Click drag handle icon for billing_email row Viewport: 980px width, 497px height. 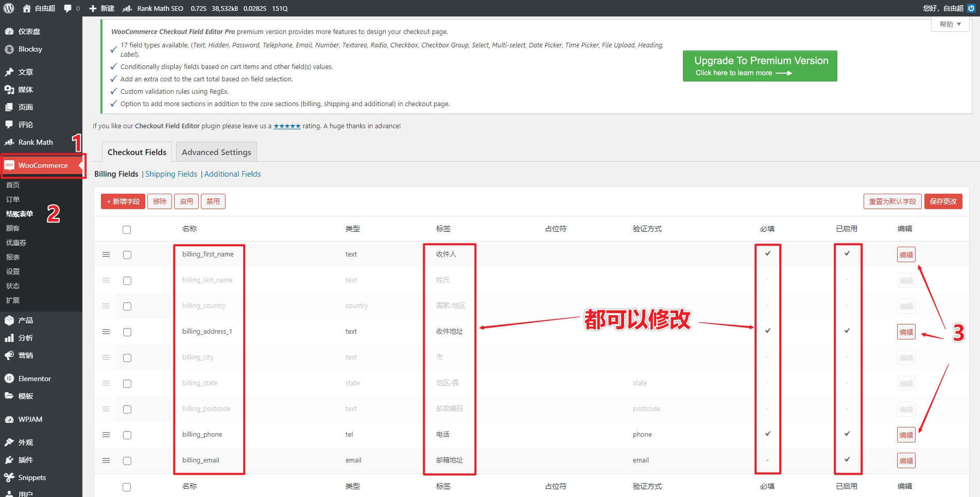[x=106, y=460]
